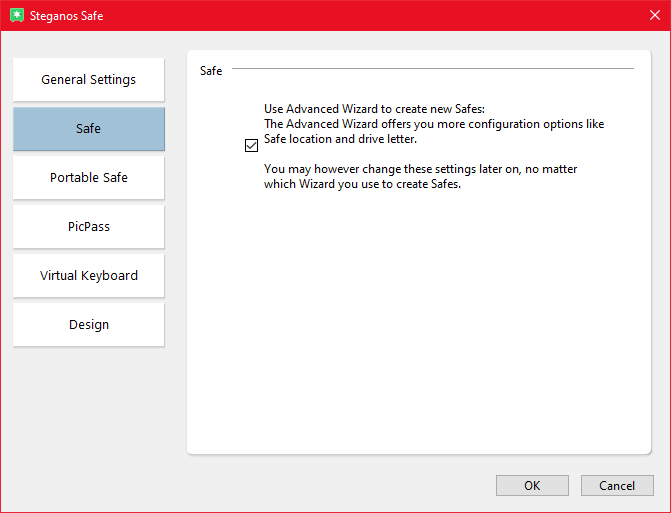The width and height of the screenshot is (671, 513).
Task: Click the Steganos Safe title bar icon
Action: [16, 15]
